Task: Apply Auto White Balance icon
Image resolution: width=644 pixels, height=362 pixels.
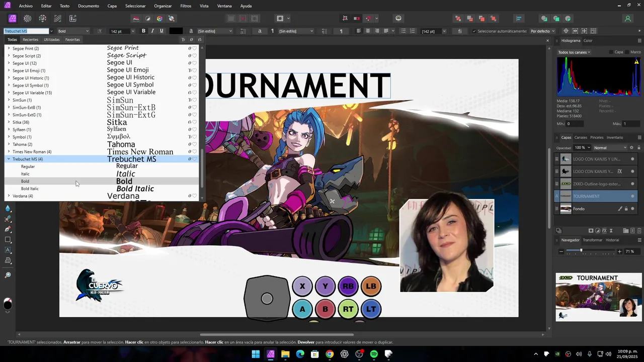Action: tap(172, 19)
